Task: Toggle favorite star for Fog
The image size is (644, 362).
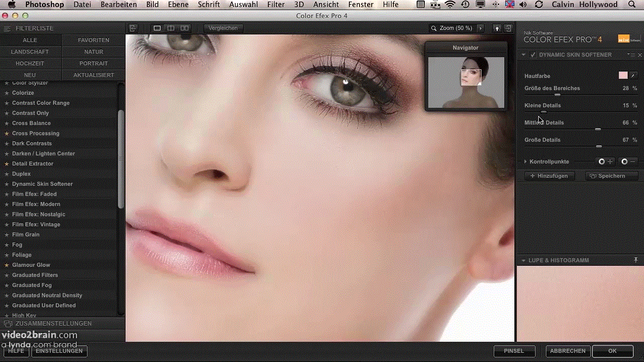Action: [7, 245]
